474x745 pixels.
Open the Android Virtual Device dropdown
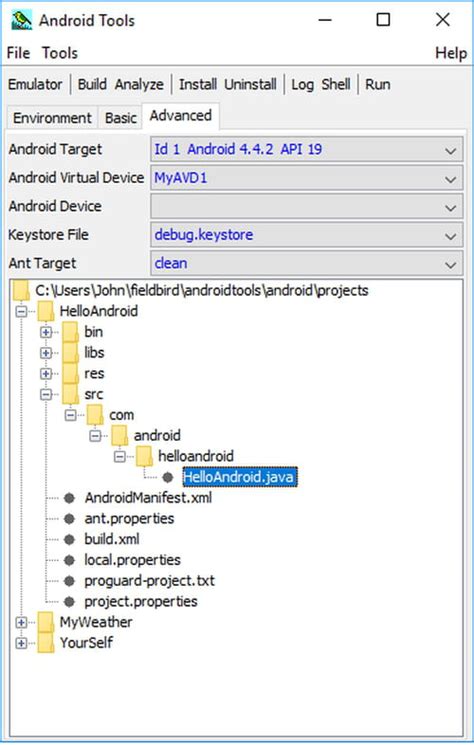coord(306,178)
